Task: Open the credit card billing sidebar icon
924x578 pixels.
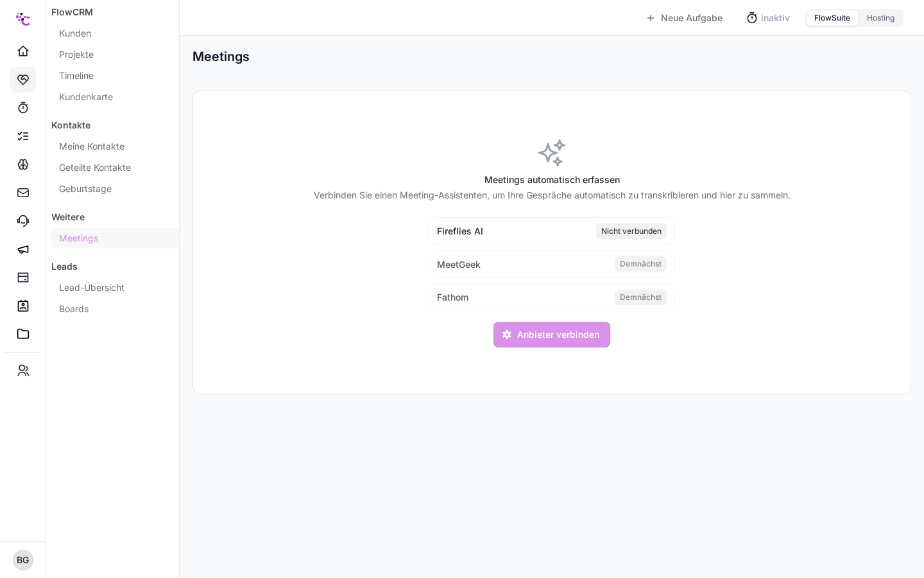Action: tap(23, 277)
